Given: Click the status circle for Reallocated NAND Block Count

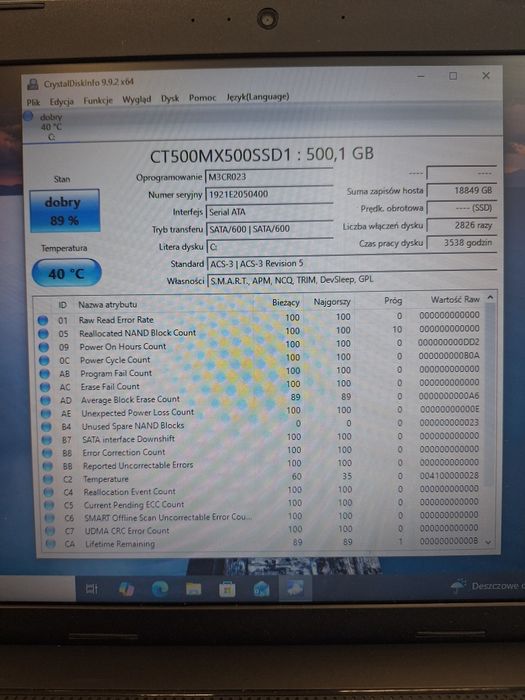Looking at the screenshot, I should (43, 333).
